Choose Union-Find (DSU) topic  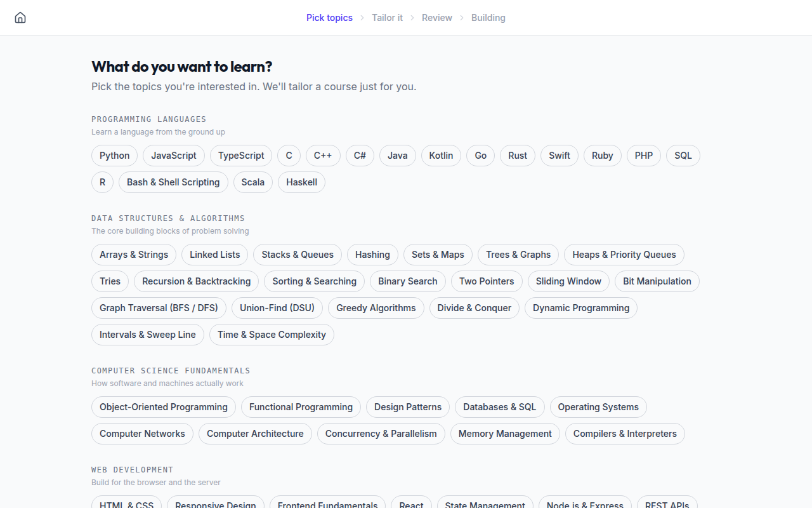click(x=277, y=308)
